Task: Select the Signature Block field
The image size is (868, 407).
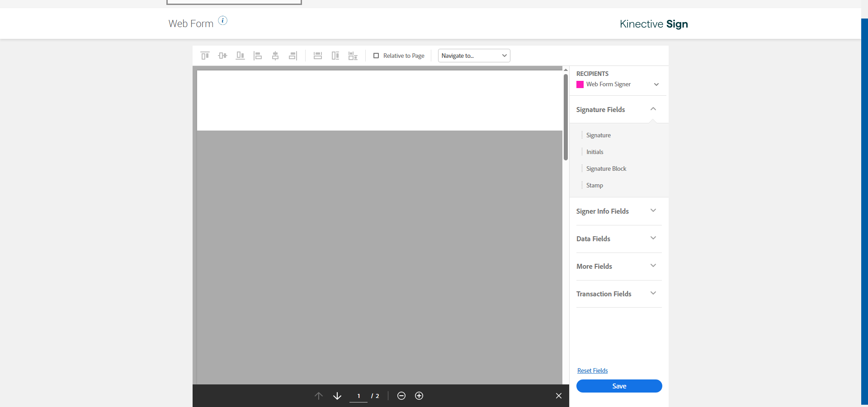Action: (x=606, y=168)
